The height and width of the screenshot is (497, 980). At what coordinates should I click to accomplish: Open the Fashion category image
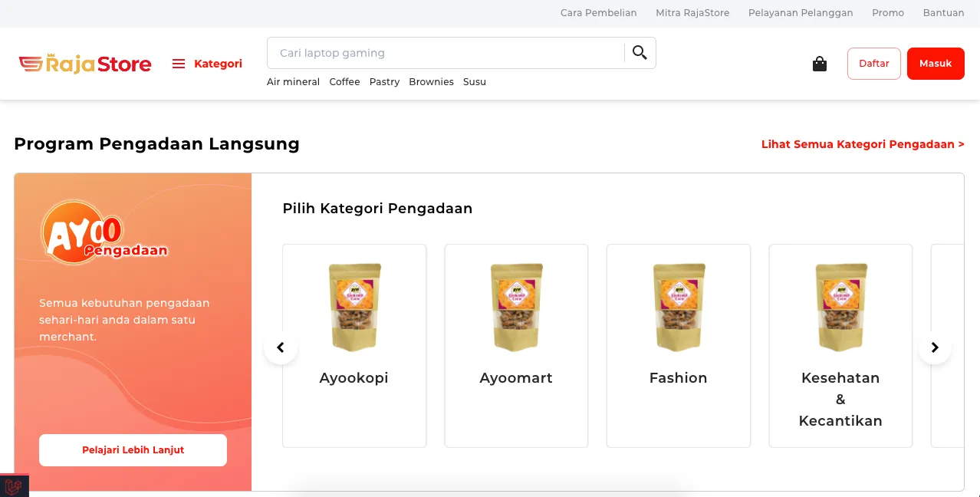(x=679, y=308)
